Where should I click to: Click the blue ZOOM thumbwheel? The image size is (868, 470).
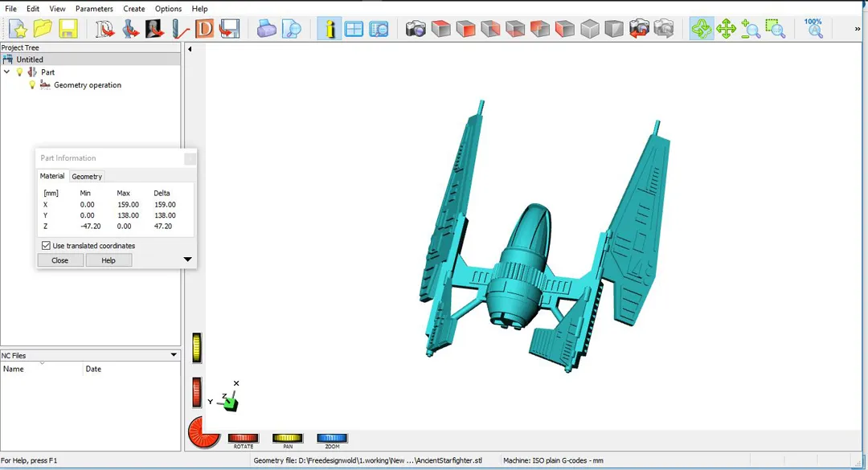click(x=332, y=438)
